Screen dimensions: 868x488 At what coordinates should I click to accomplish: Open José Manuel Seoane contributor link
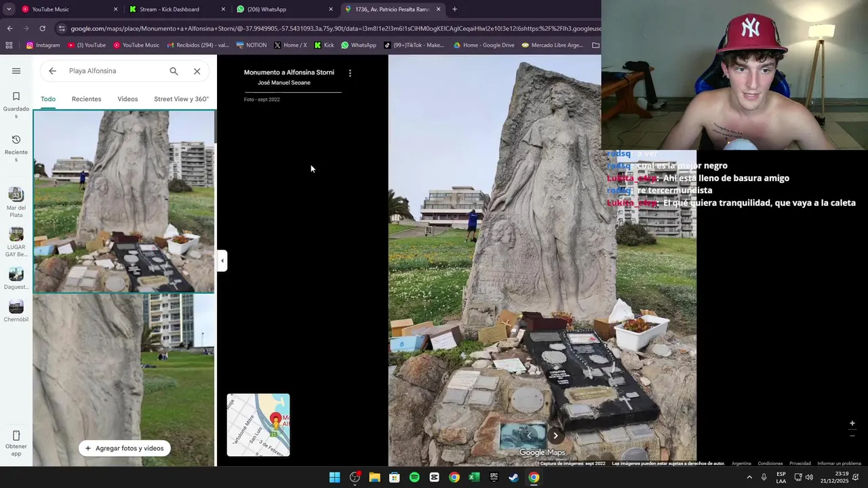pos(284,83)
